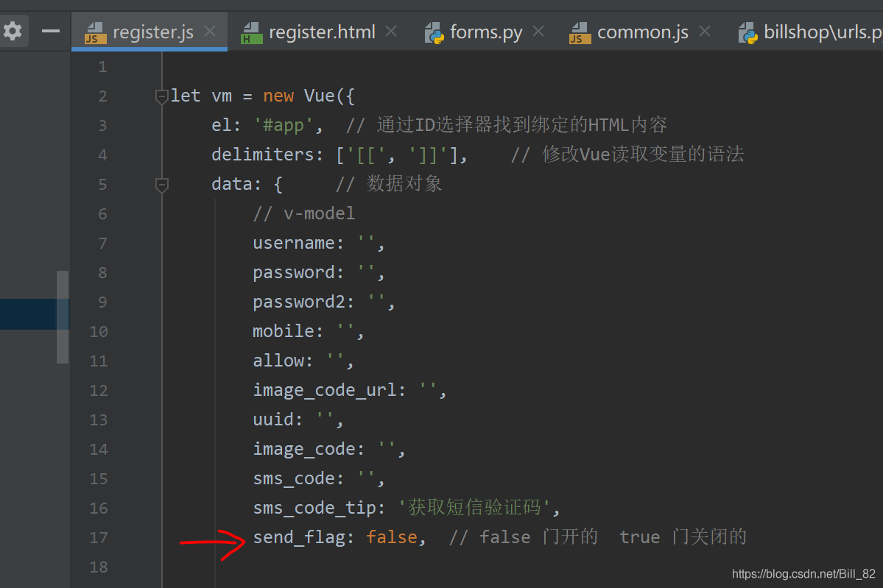
Task: Click the JS file icon on common.js tab
Action: [580, 32]
